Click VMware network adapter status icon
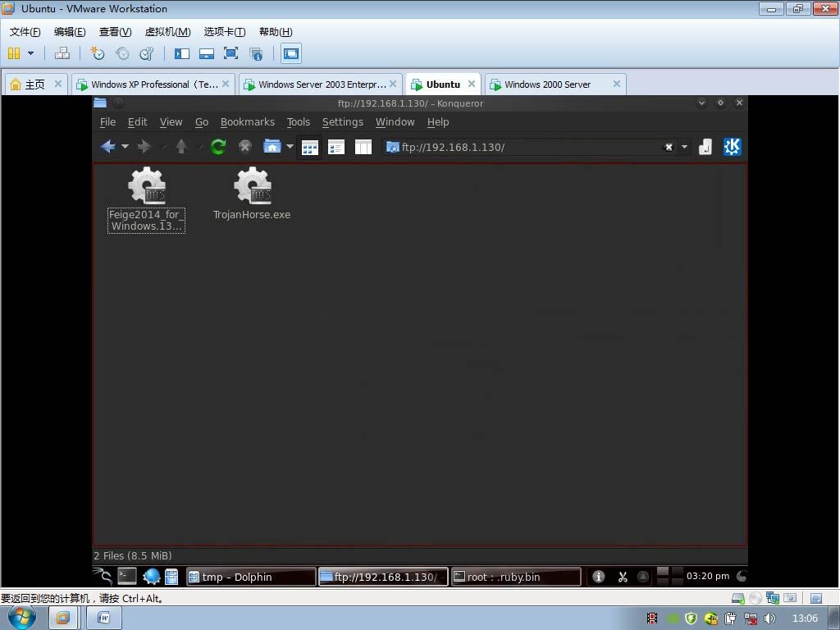 tap(772, 597)
